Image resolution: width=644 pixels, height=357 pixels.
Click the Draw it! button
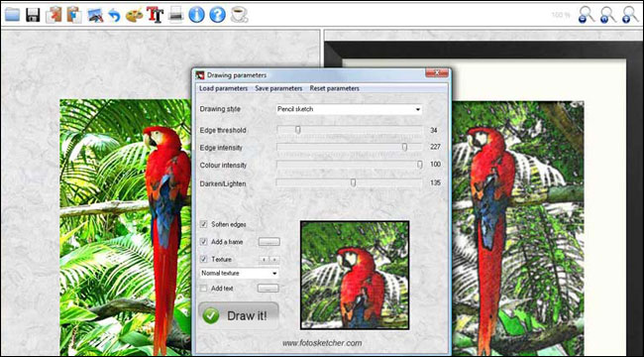click(x=239, y=315)
